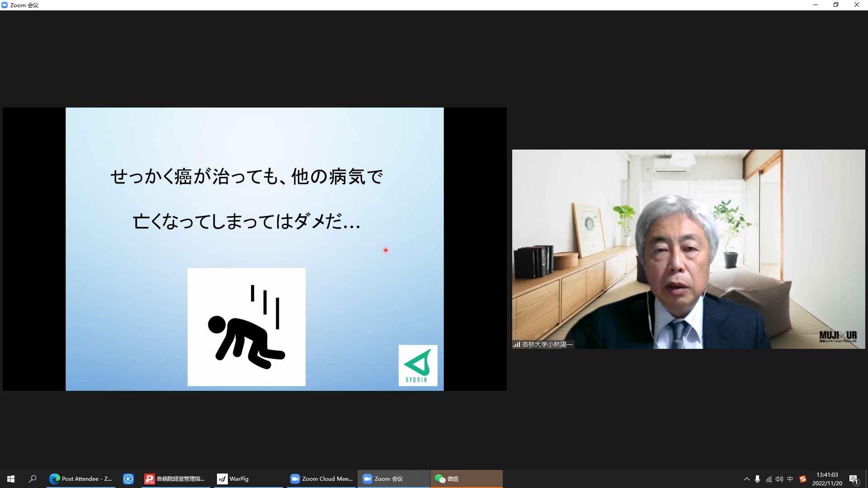868x488 pixels.
Task: Click the Sogou input method tray icon
Action: [x=803, y=479]
